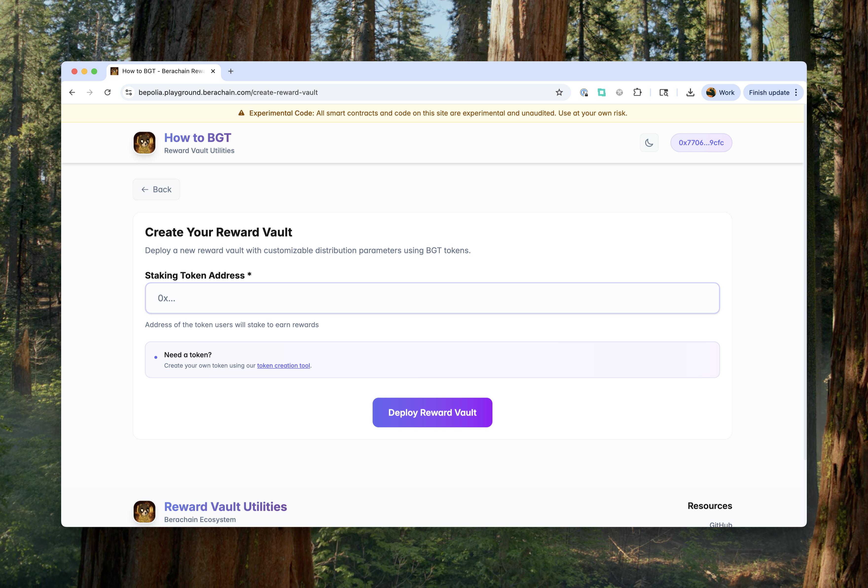Click the Back button on the page

tap(156, 189)
